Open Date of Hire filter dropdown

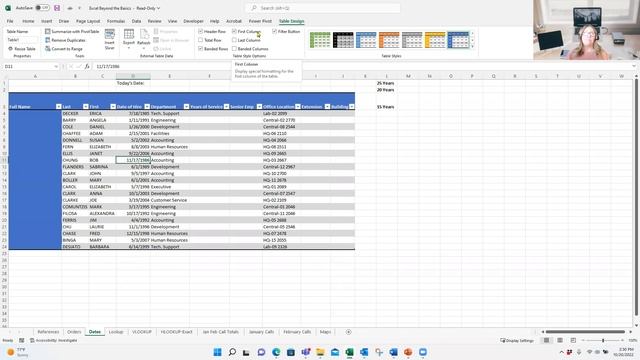(147, 107)
